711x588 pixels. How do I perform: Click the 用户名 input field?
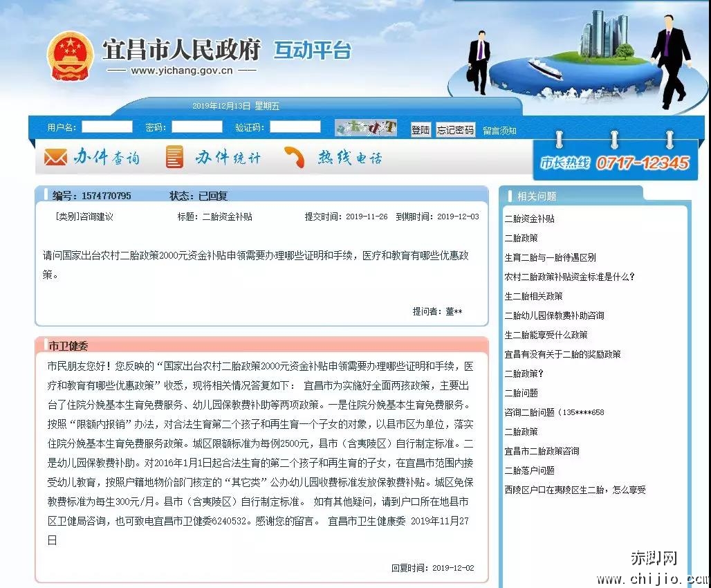click(x=107, y=127)
